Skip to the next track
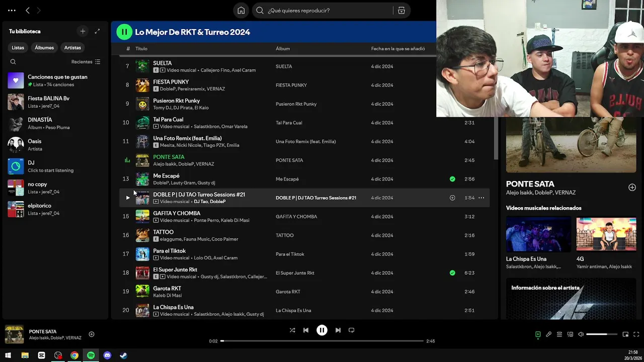Screen dimensions: 644x362 [338, 330]
